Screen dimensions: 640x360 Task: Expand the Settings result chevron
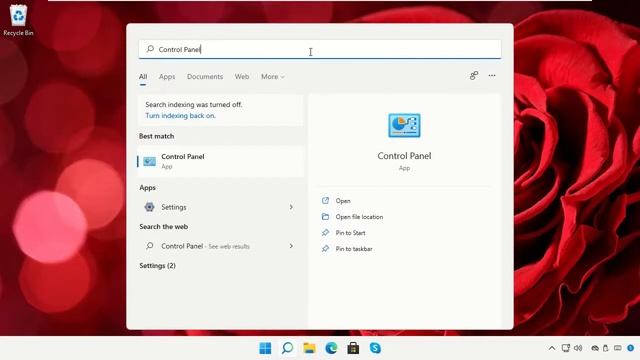(x=291, y=207)
